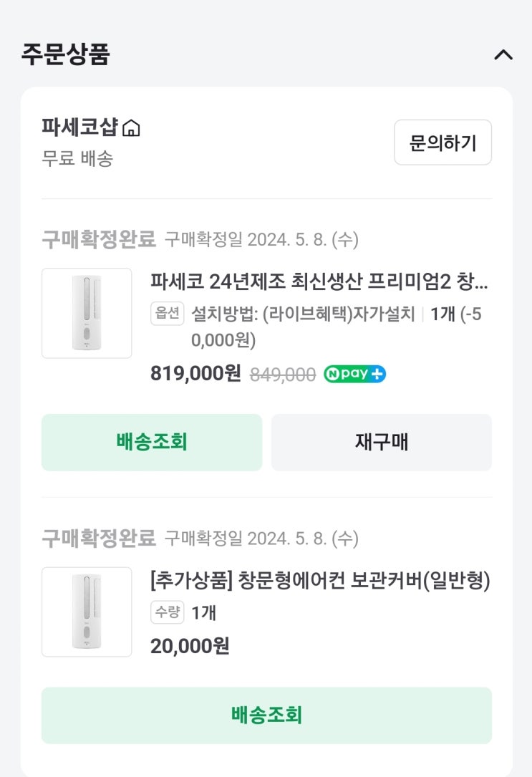Click the 20,000원 price text

(x=190, y=646)
